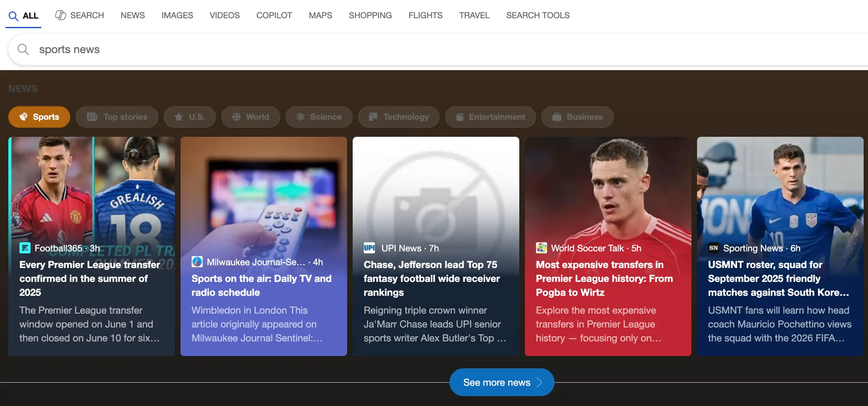
Task: Open the FLIGHTS tab
Action: coord(425,15)
